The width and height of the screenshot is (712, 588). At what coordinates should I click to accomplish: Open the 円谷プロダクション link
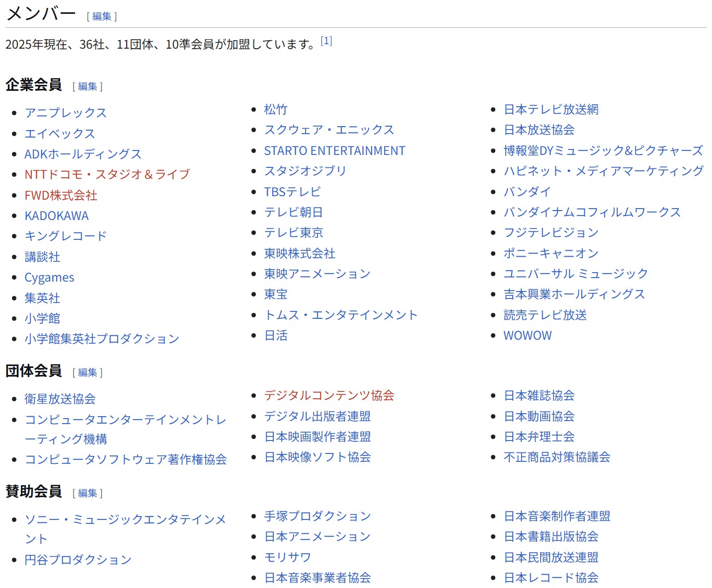[78, 560]
